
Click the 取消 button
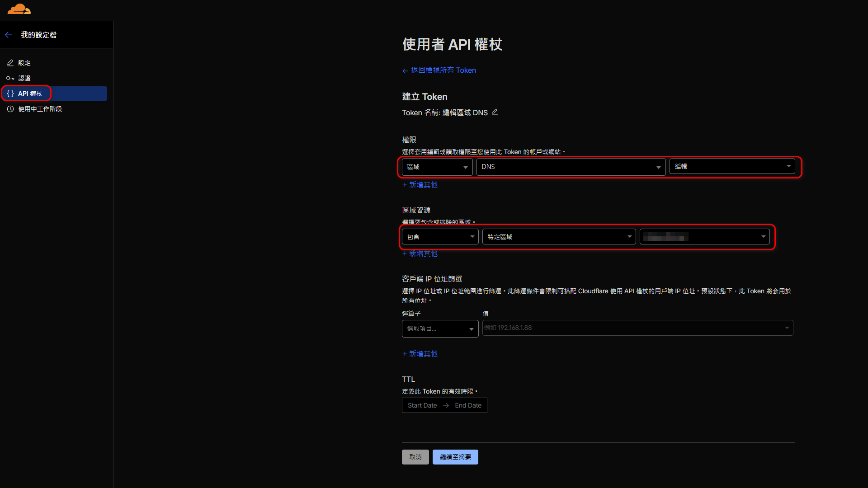point(415,457)
